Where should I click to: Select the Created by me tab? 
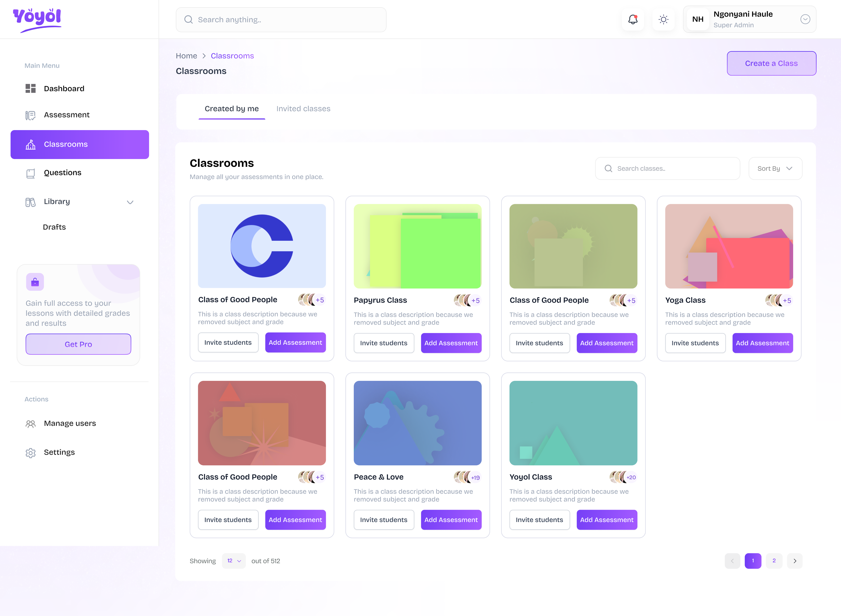click(231, 109)
